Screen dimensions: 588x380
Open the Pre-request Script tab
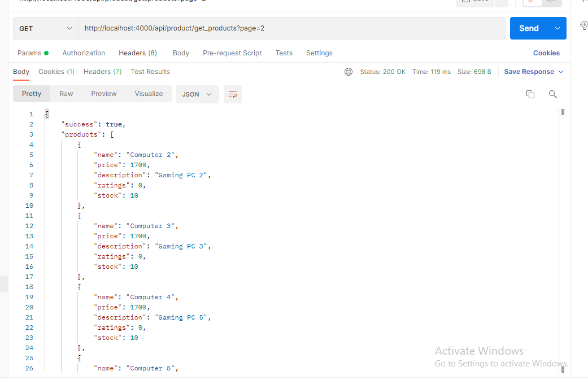click(x=232, y=53)
